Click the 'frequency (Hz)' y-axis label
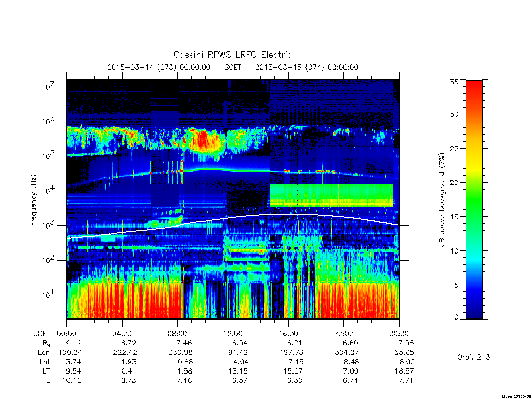532x399 pixels. pos(33,200)
